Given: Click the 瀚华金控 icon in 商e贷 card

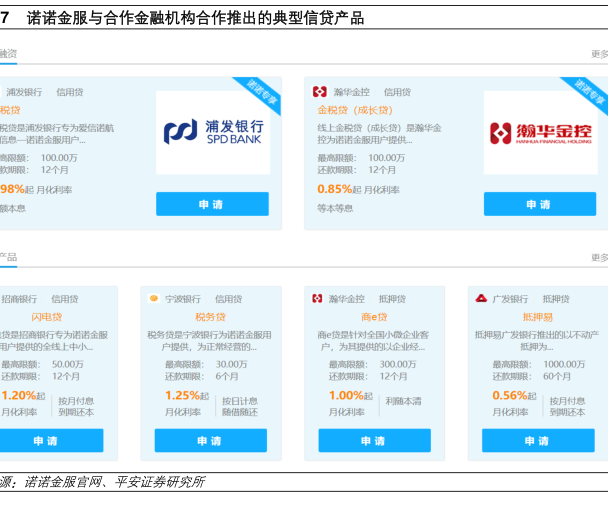Looking at the screenshot, I should 318,299.
